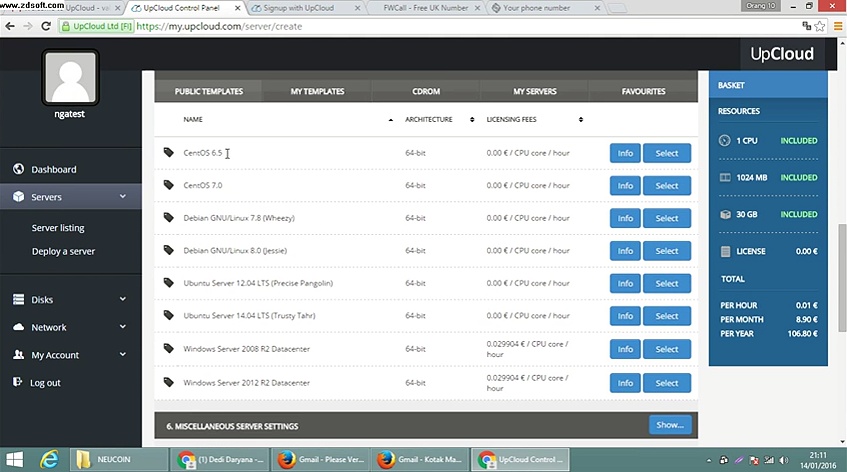
Task: Click the tag icon beside Debian 8.0 Jessie
Action: coord(169,250)
